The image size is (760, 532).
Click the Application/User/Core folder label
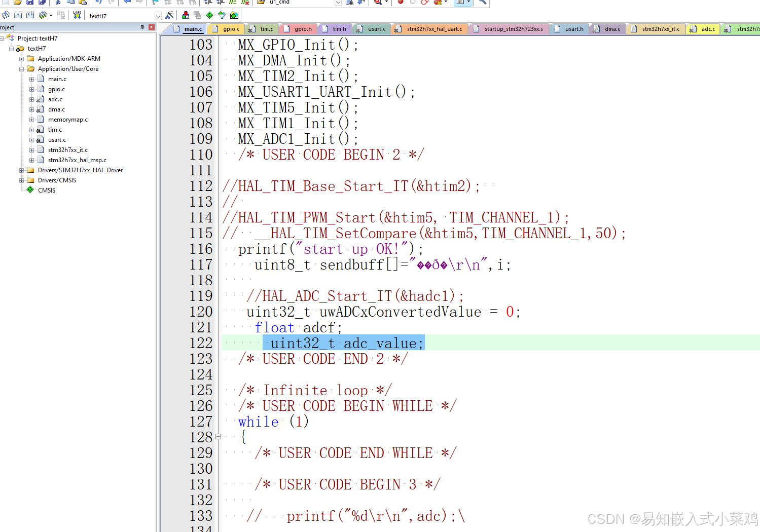coord(68,69)
